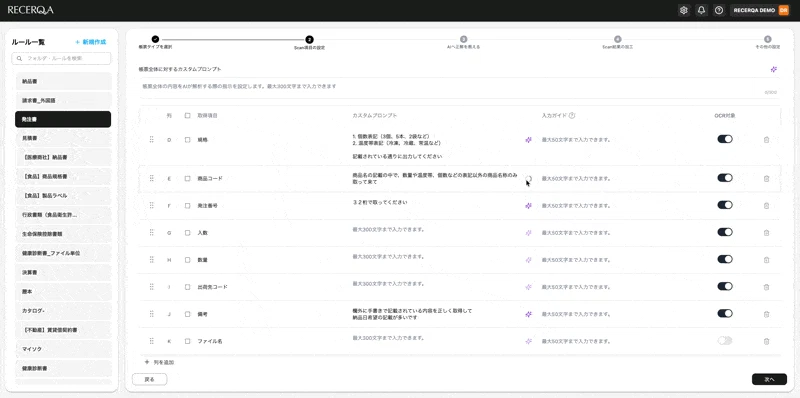Grab the drag handle of 入数 row
Viewport: 800px width, 398px height.
(x=152, y=232)
